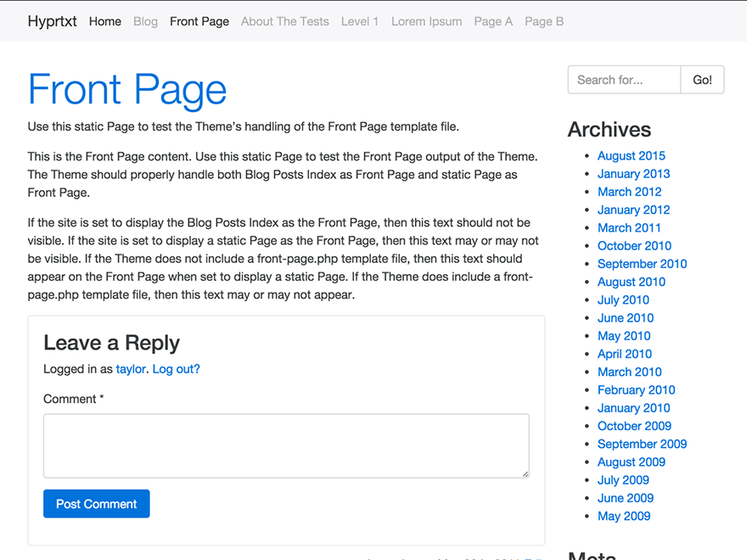Submit with the Post Comment button
This screenshot has height=560, width=747.
pos(96,504)
